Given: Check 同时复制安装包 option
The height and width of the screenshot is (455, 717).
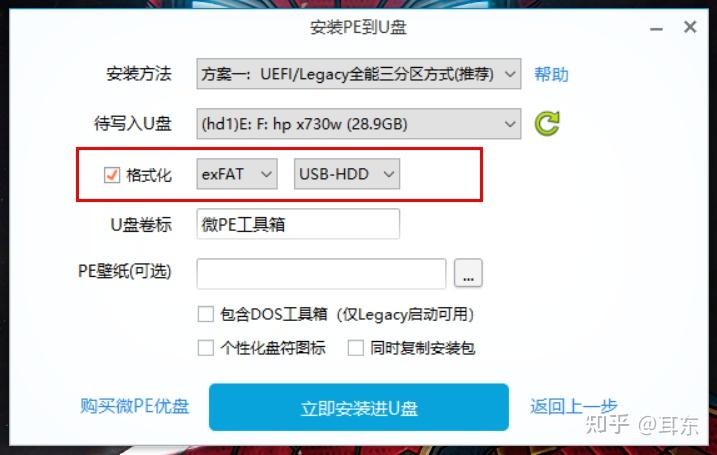Looking at the screenshot, I should (x=355, y=348).
